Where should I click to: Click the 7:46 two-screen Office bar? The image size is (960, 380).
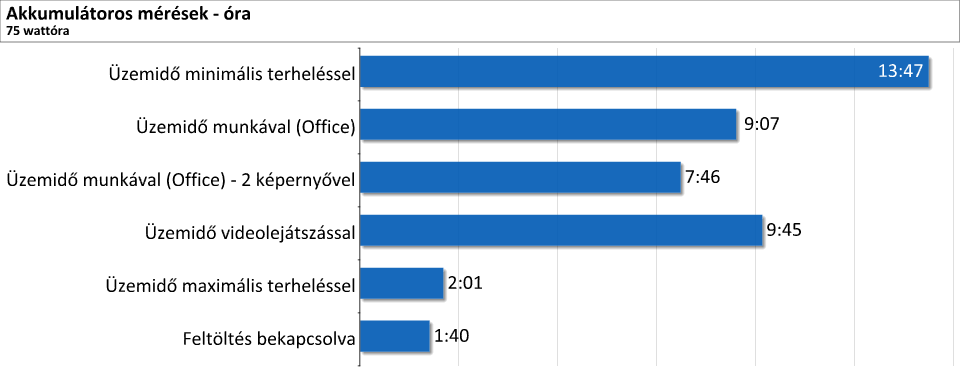pyautogui.click(x=520, y=177)
